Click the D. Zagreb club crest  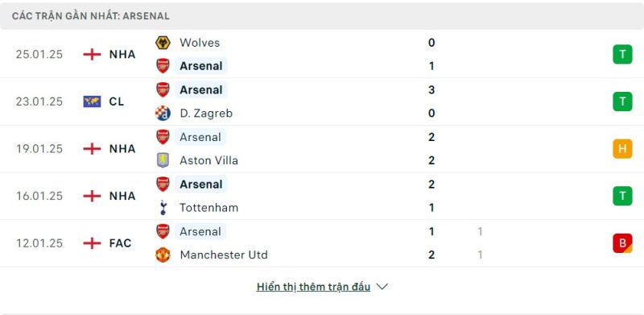[x=163, y=113]
